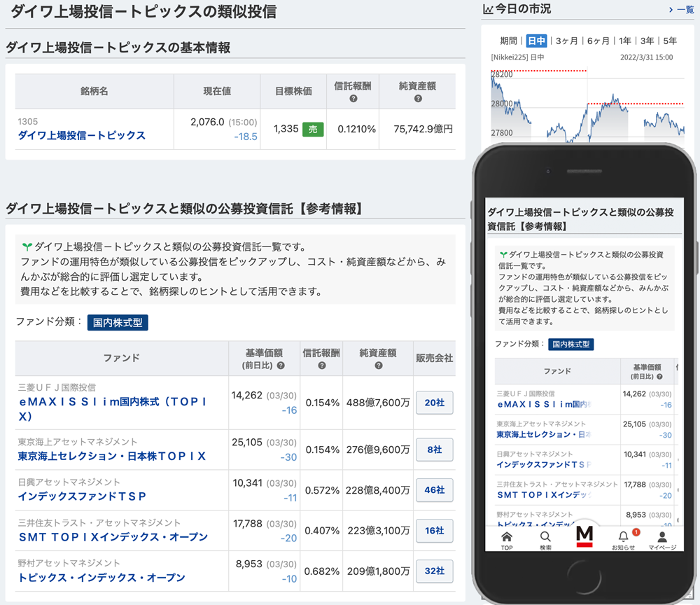Click the 販売会社 column header
The height and width of the screenshot is (605, 700).
click(x=435, y=358)
